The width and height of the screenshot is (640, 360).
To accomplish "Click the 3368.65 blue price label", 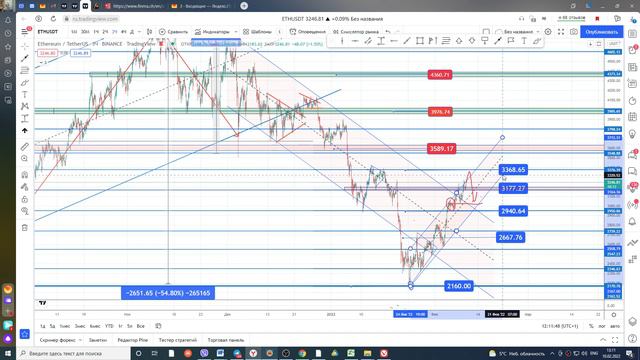I will (513, 169).
